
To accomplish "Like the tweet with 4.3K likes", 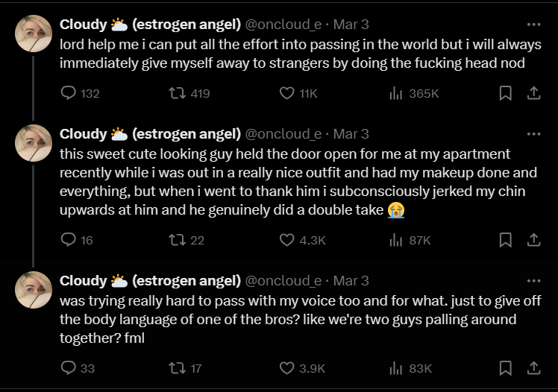I will (x=287, y=240).
